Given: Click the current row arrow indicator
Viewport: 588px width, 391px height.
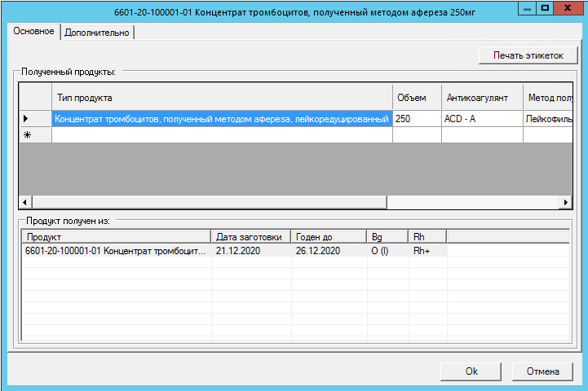Looking at the screenshot, I should [x=27, y=119].
